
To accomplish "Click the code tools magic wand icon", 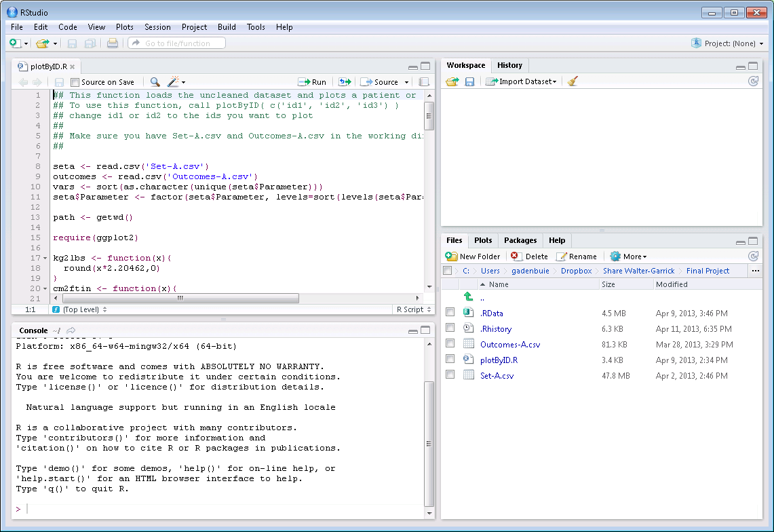I will 173,81.
